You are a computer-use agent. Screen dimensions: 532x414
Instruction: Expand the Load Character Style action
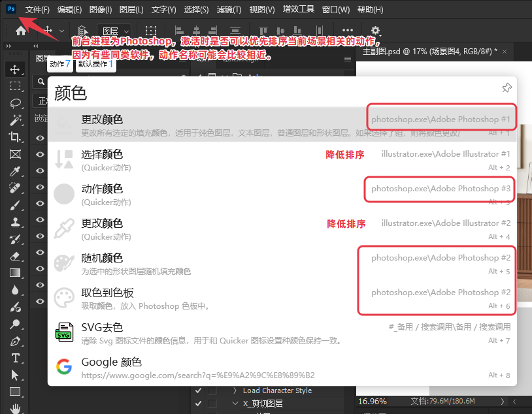click(x=235, y=390)
